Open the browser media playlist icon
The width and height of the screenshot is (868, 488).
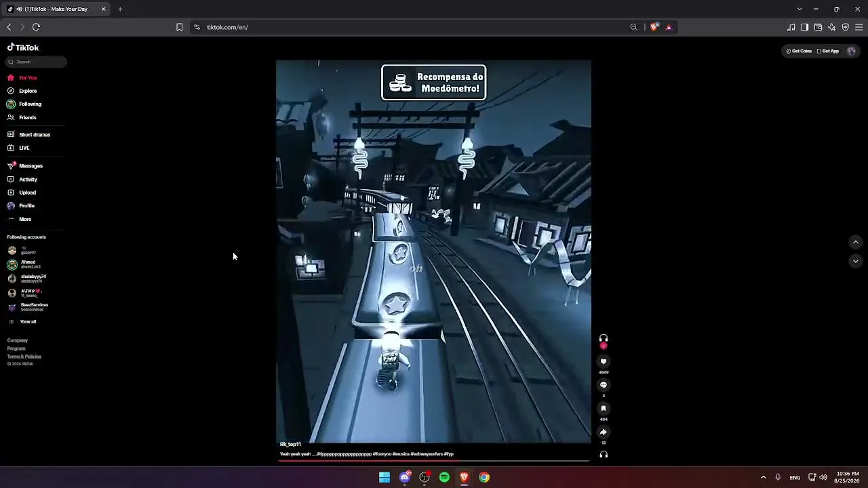click(x=791, y=27)
